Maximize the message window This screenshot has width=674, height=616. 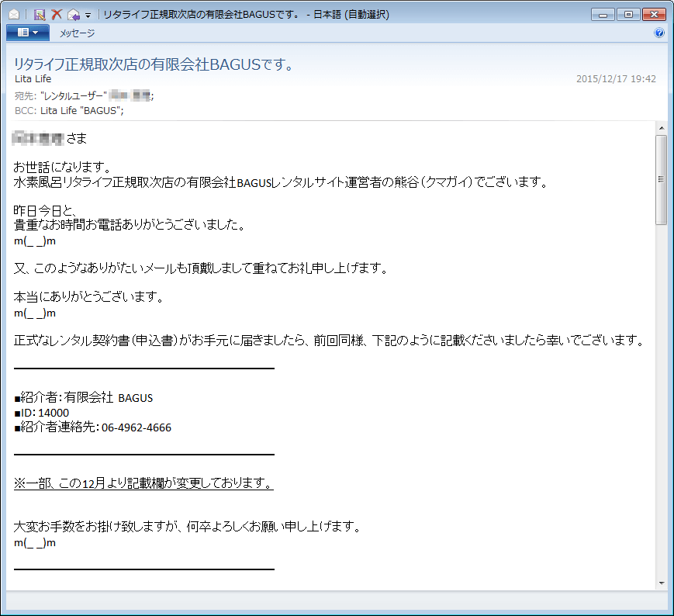coord(628,15)
